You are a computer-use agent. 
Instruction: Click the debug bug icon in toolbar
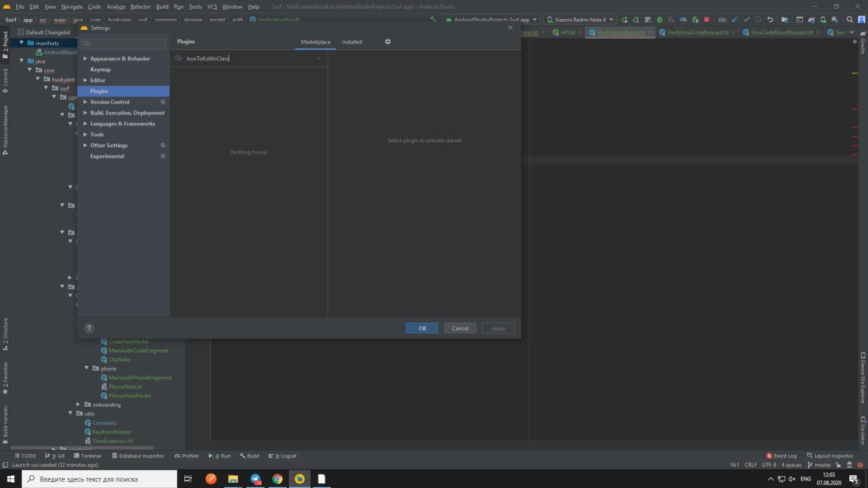[x=659, y=20]
